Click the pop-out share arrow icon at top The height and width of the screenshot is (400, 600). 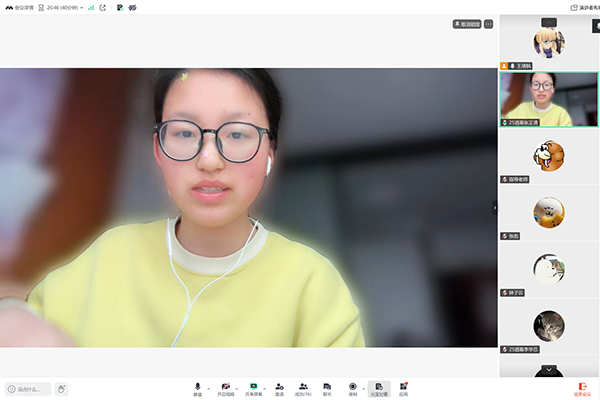[x=103, y=8]
